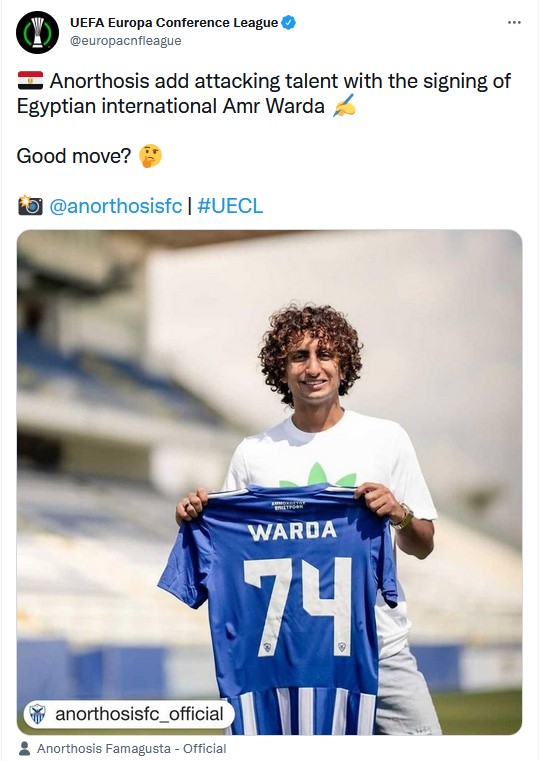Click the UEFA Europa Conference League avatar

(37, 33)
